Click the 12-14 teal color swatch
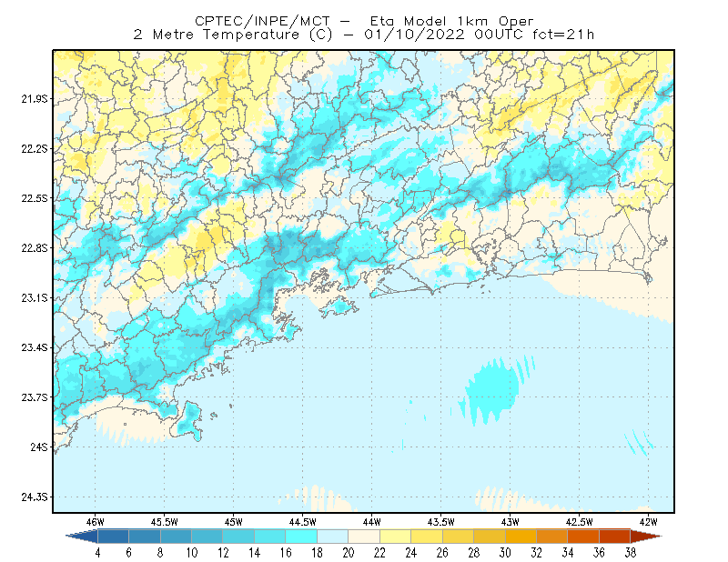The image size is (728, 562). 238,537
